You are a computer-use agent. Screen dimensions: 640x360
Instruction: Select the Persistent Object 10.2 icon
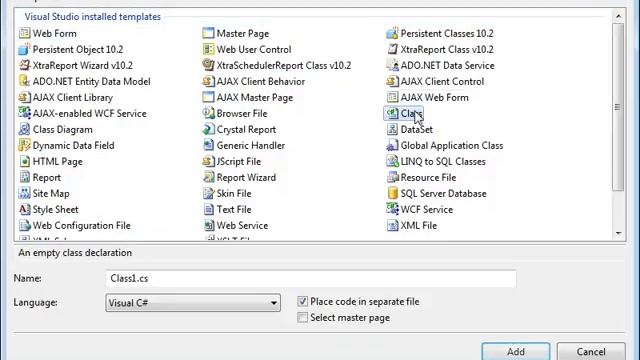[x=24, y=49]
